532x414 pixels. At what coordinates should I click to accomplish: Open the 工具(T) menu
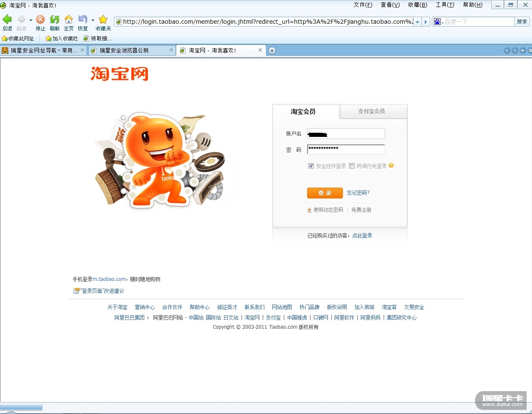click(445, 5)
